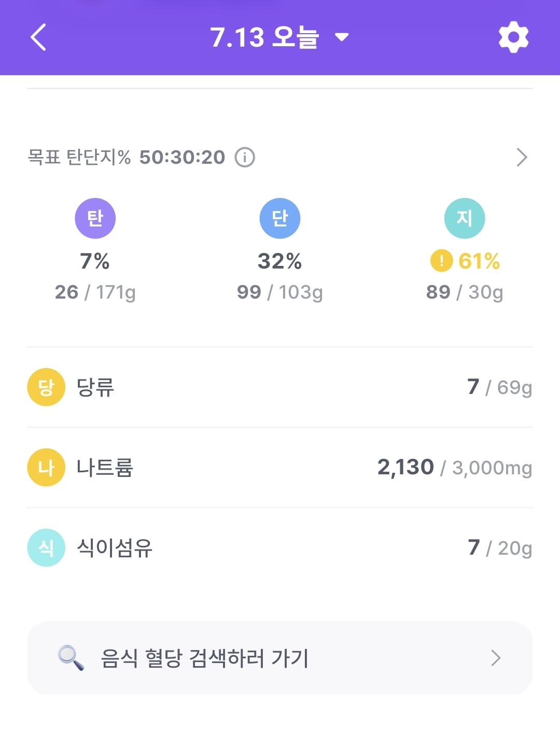Tap the 식 dietary fiber icon
The height and width of the screenshot is (747, 560).
tap(46, 548)
